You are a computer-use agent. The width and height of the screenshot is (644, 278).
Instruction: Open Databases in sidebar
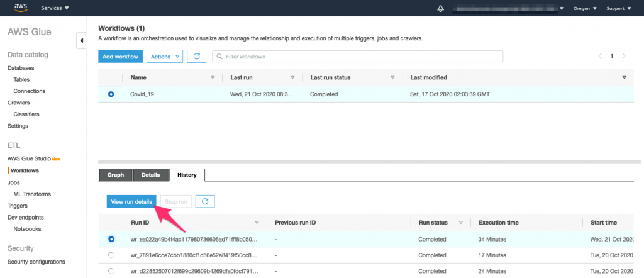click(x=21, y=68)
